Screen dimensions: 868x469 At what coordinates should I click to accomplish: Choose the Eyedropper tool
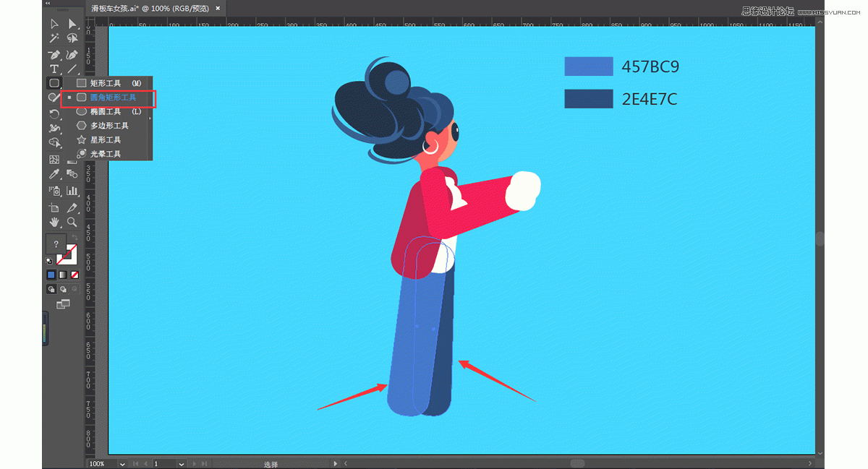[54, 174]
